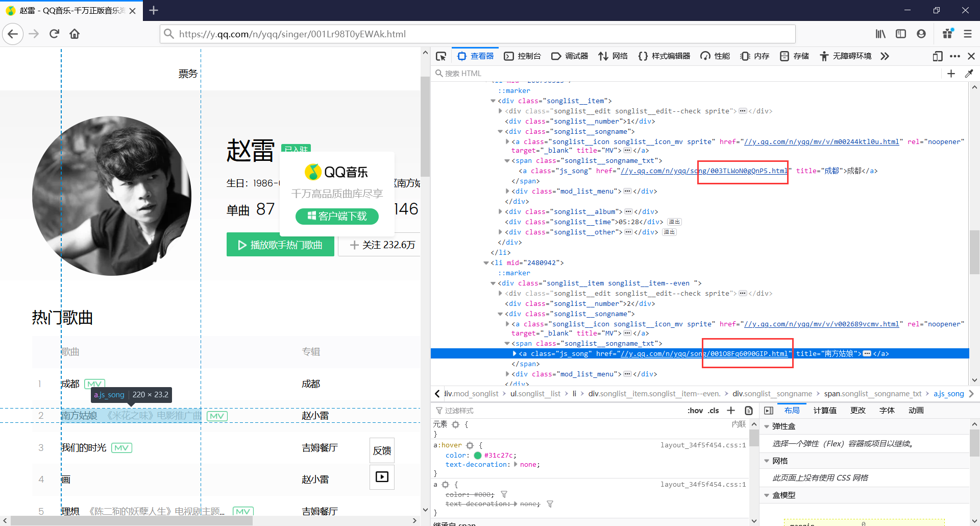This screenshot has width=980, height=526.
Task: Click the 客户端下载 download button
Action: coord(337,217)
